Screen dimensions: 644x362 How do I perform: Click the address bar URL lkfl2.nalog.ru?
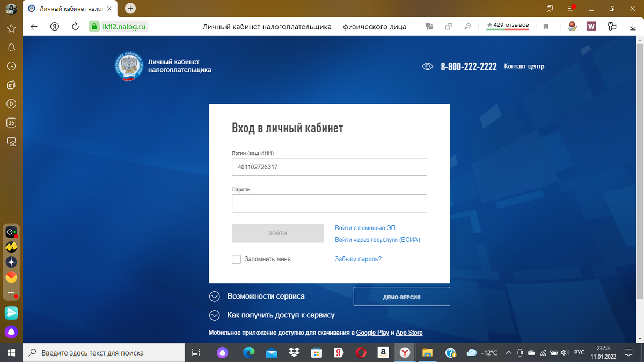[125, 26]
